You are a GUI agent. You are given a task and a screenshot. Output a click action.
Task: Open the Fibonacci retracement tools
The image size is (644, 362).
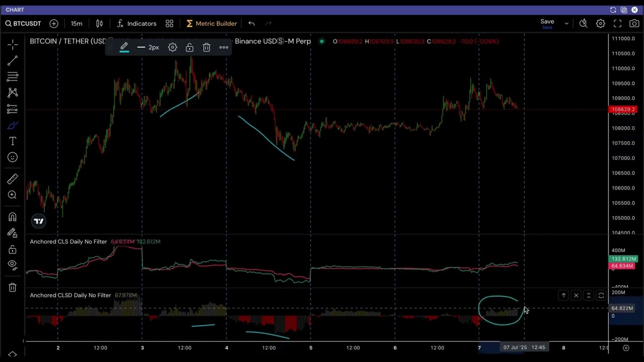[x=13, y=77]
